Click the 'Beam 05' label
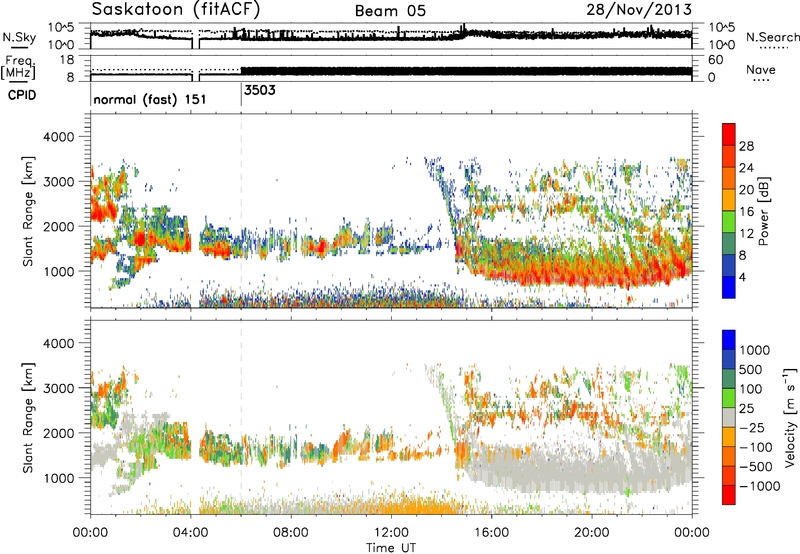 [390, 11]
